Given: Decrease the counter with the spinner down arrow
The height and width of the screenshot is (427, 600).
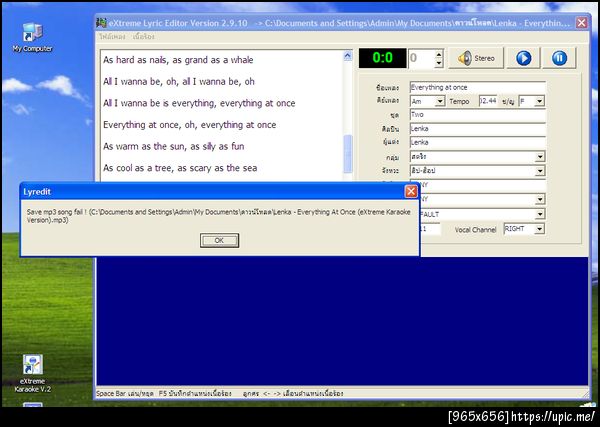Looking at the screenshot, I should 439,63.
